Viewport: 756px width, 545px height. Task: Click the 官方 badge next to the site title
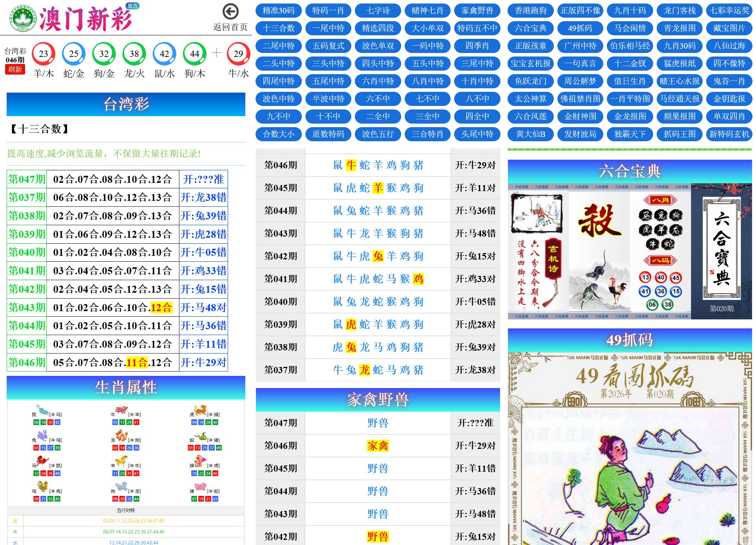pyautogui.click(x=132, y=6)
